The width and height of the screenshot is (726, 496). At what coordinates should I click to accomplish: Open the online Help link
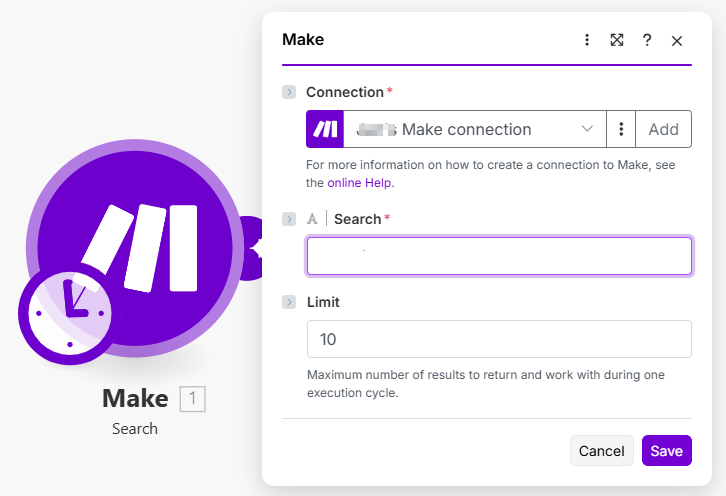pyautogui.click(x=360, y=183)
